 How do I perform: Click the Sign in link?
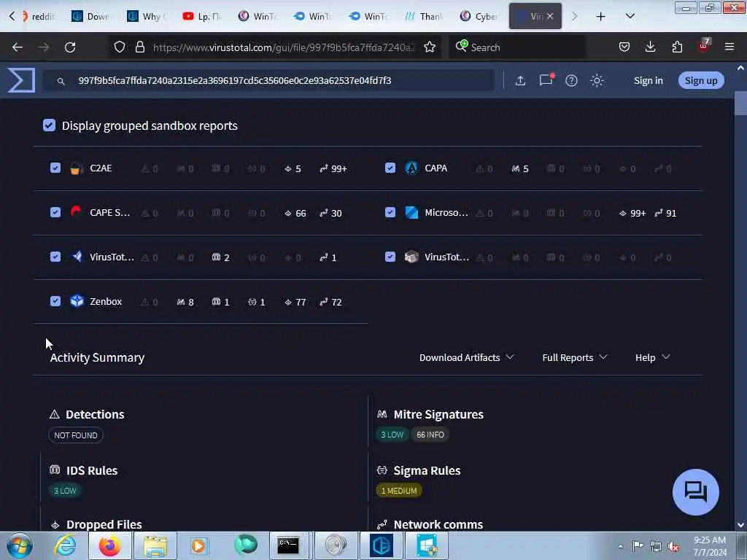(648, 80)
